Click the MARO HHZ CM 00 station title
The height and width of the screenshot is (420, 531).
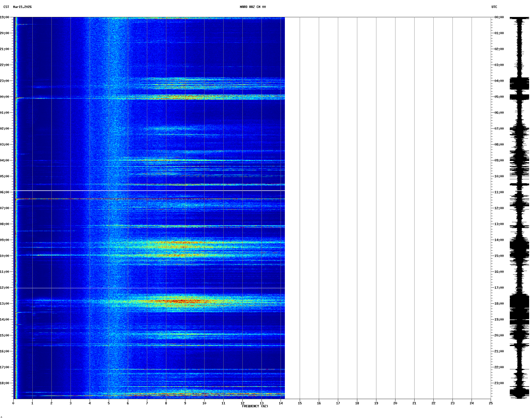(253, 7)
